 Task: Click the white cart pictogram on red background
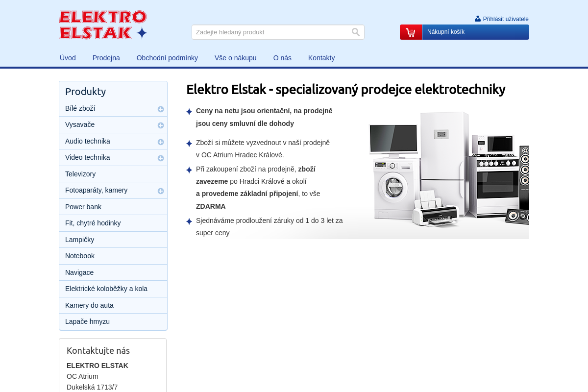410,32
